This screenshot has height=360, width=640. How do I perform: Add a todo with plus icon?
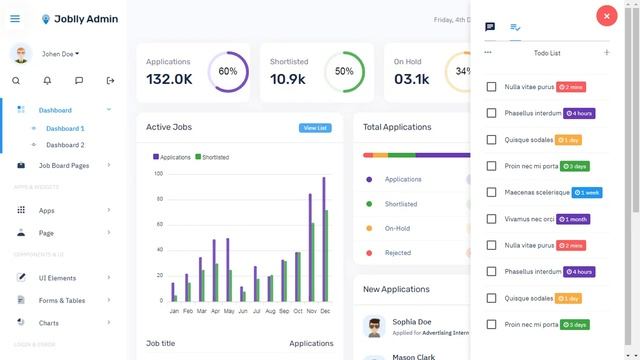pyautogui.click(x=607, y=53)
